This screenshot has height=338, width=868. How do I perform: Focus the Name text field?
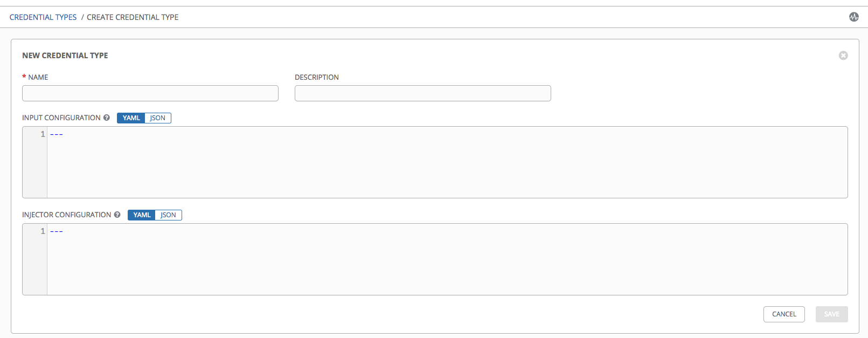click(x=150, y=93)
